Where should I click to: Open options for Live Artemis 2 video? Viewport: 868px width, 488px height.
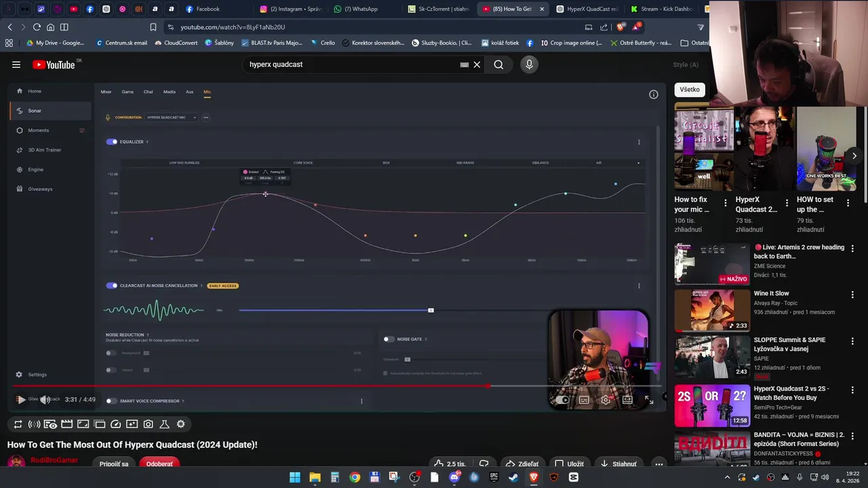(x=852, y=249)
